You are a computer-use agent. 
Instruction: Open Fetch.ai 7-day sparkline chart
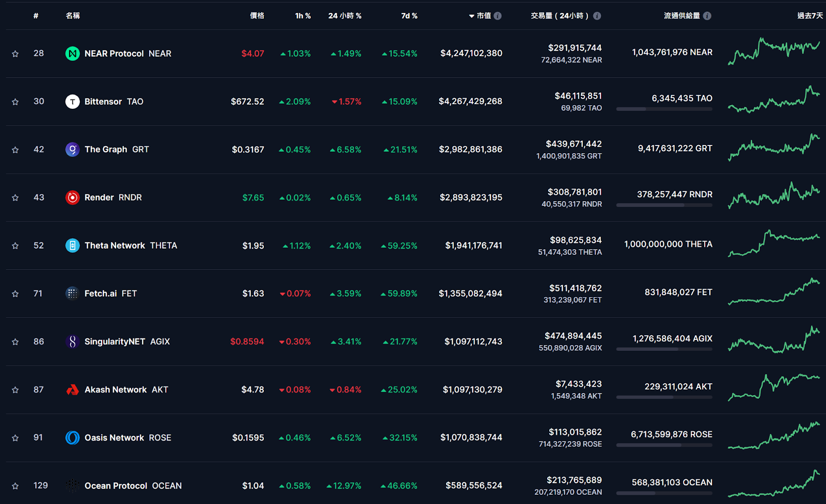tap(774, 291)
